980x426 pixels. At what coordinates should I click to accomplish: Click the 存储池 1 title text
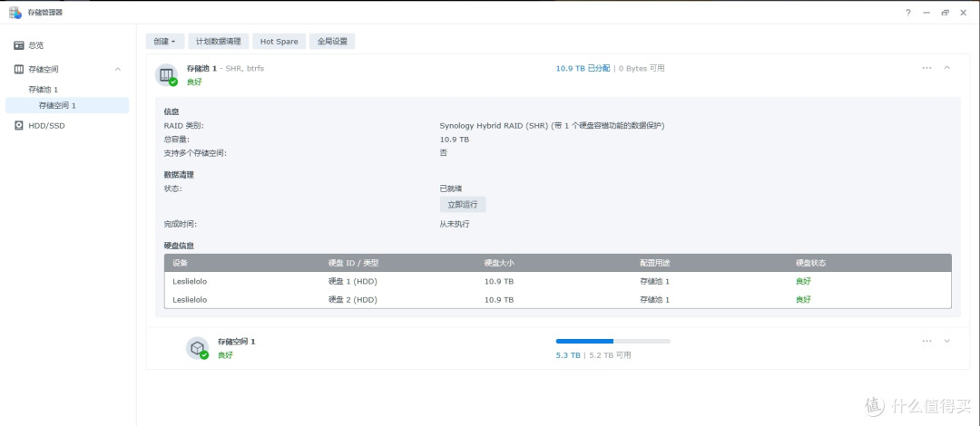[201, 68]
